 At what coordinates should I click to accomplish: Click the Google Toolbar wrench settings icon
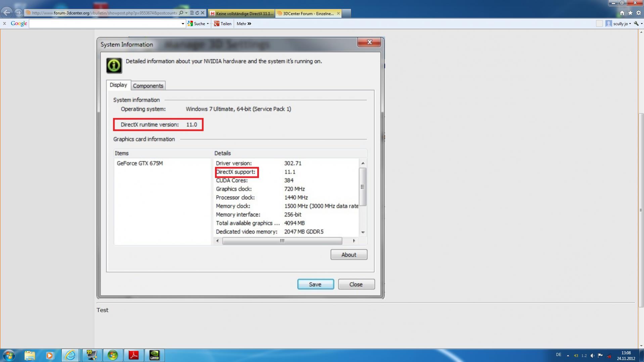pyautogui.click(x=636, y=23)
